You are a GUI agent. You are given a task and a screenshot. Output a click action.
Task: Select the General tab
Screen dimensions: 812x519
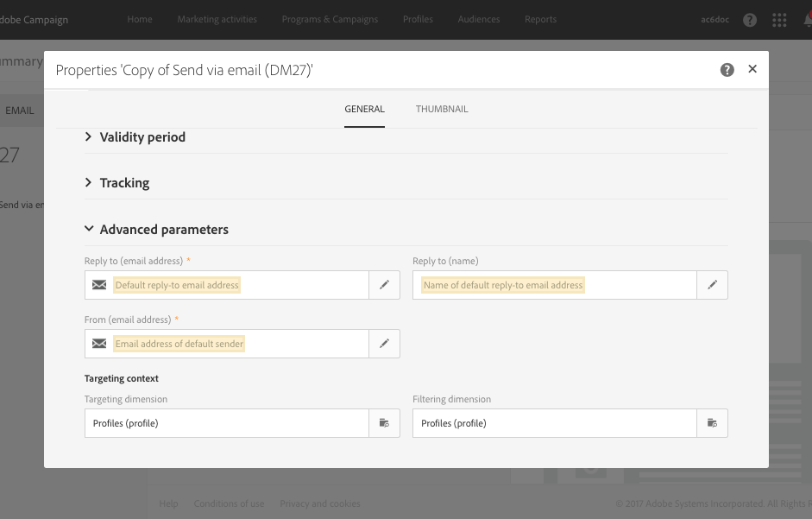coord(364,110)
